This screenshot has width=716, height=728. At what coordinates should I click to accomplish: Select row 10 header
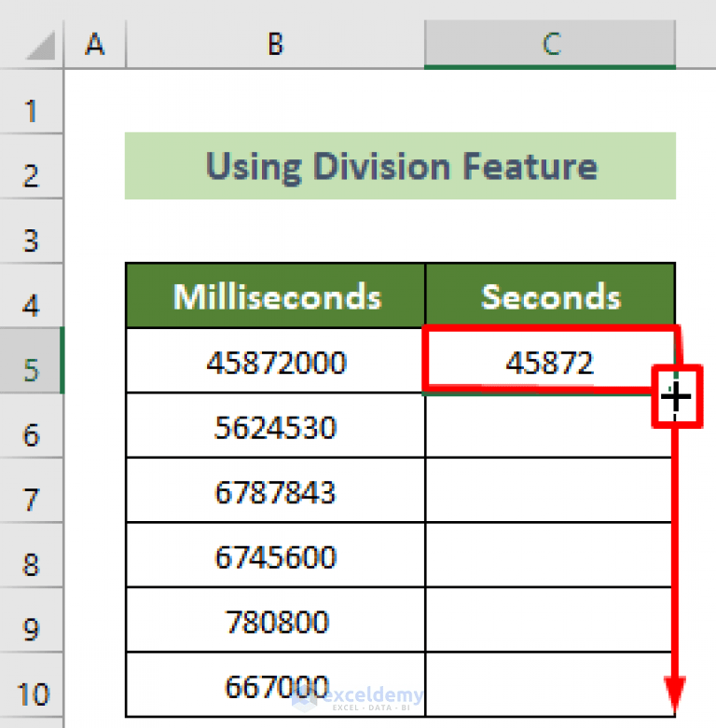click(x=31, y=685)
